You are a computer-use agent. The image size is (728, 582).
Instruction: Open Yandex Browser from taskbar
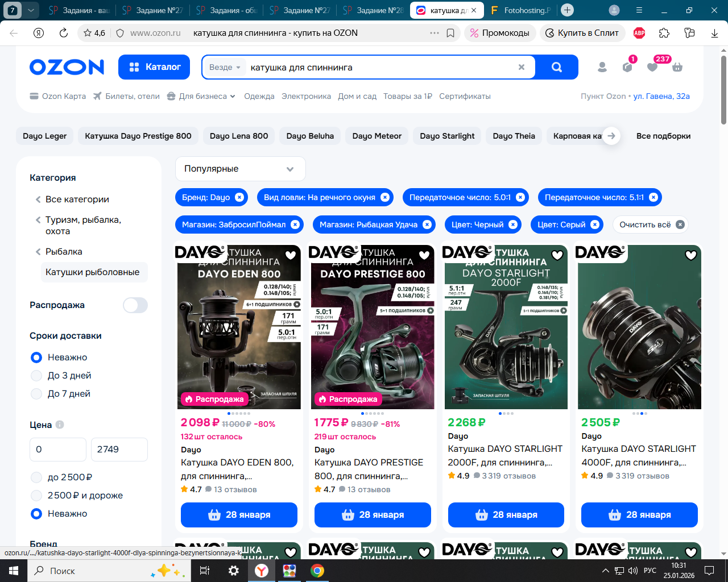pyautogui.click(x=262, y=571)
